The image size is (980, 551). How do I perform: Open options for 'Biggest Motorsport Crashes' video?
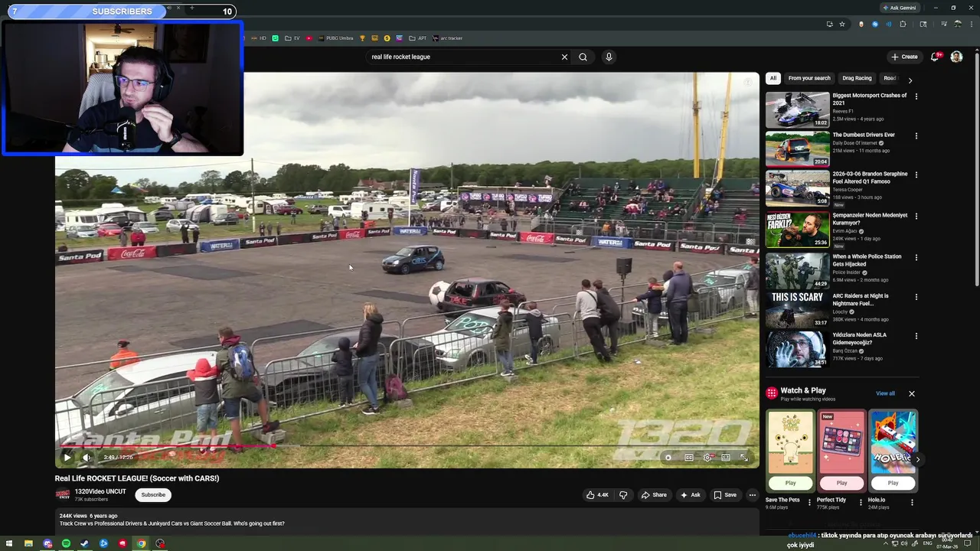pos(916,96)
